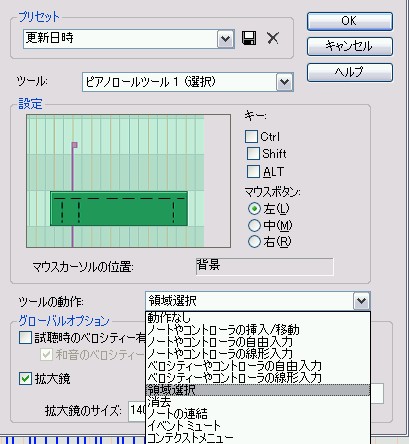Choose the 左(L) mouse button option
Image resolution: width=409 pixels, height=444 pixels.
[254, 209]
